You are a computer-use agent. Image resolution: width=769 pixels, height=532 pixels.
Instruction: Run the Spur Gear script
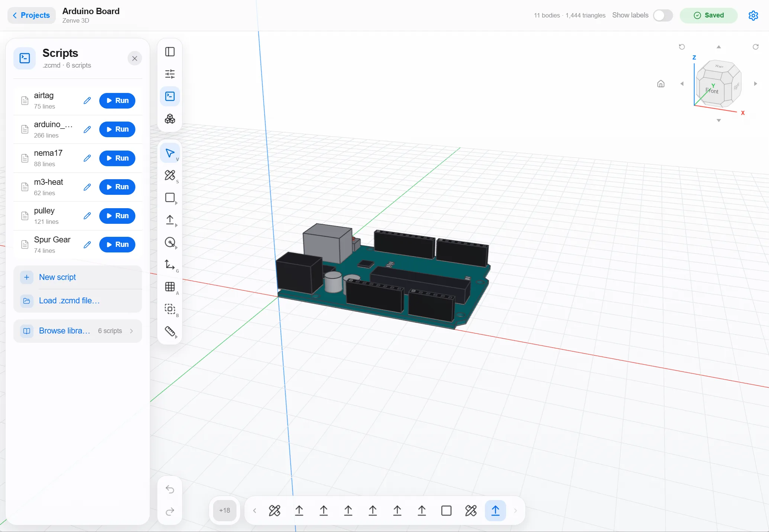coord(117,244)
